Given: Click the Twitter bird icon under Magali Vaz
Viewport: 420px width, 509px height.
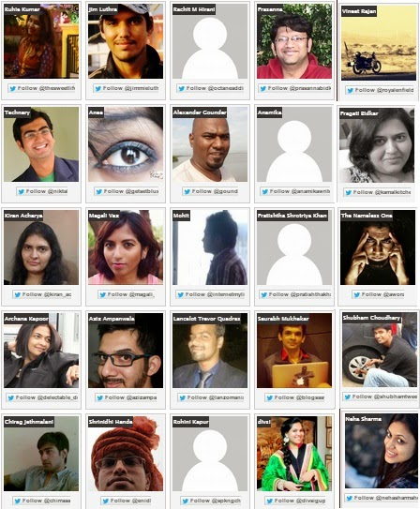Looking at the screenshot, I should (x=102, y=294).
